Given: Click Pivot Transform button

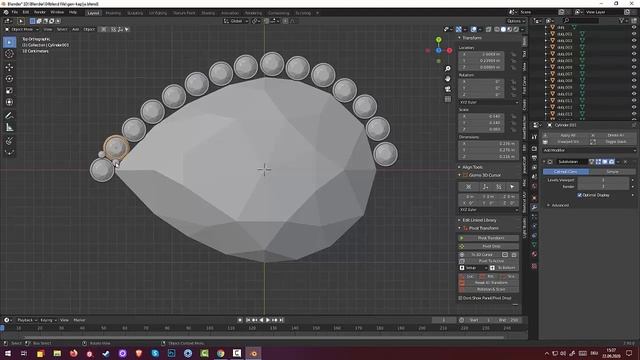Looking at the screenshot, I should [489, 238].
